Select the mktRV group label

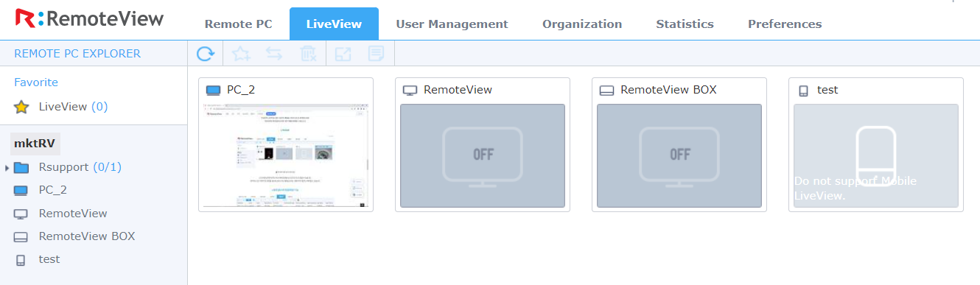(x=35, y=144)
